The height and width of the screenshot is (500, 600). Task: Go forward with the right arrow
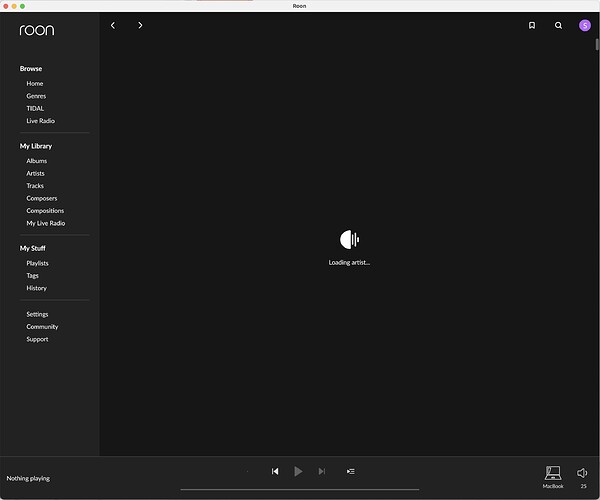[140, 25]
